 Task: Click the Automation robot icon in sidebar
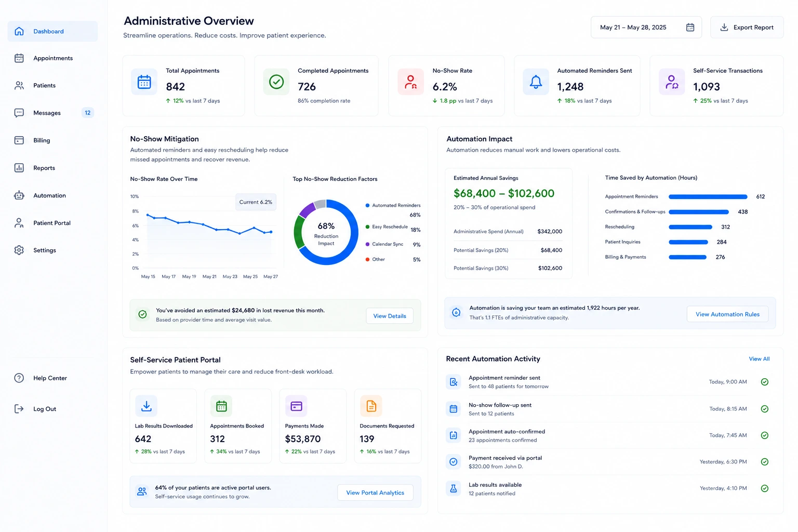click(19, 195)
